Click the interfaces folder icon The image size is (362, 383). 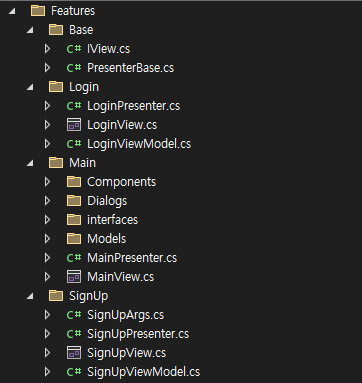[74, 220]
